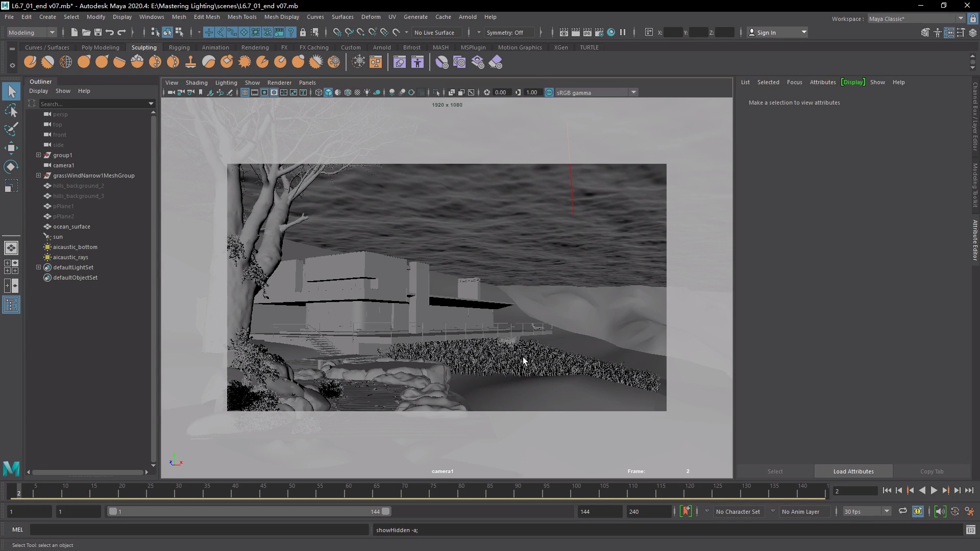Toggle playback looping mode
The width and height of the screenshot is (980, 551).
(902, 511)
